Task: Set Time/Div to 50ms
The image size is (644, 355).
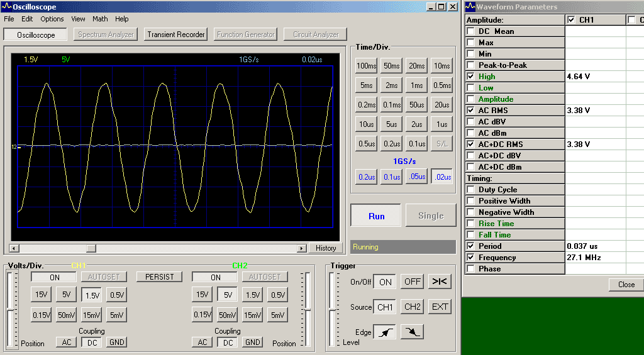Action: point(391,66)
